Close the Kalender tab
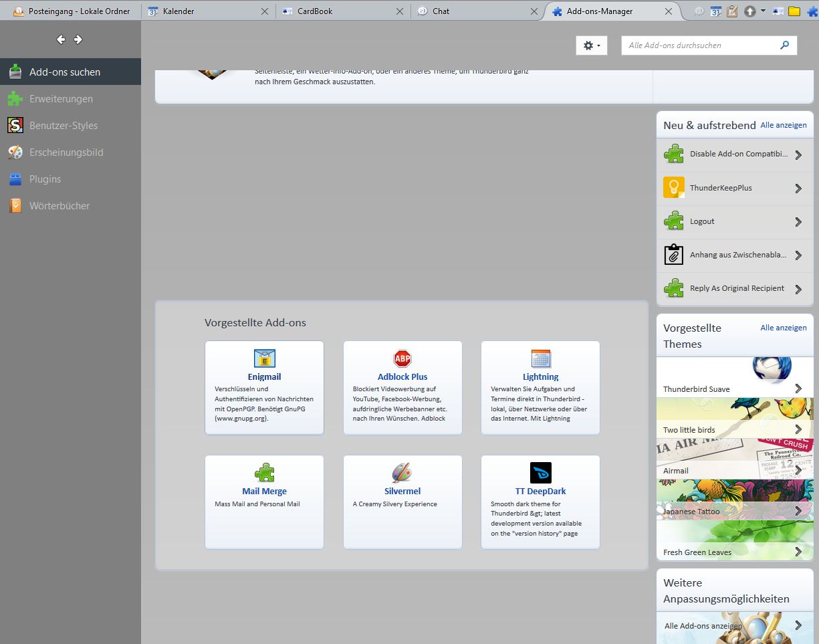819x644 pixels. (265, 11)
